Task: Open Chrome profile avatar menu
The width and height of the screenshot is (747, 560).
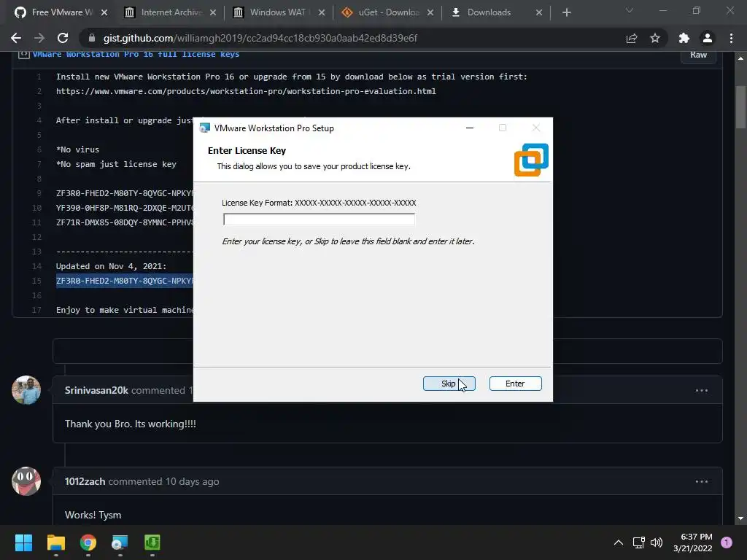Action: pyautogui.click(x=708, y=38)
